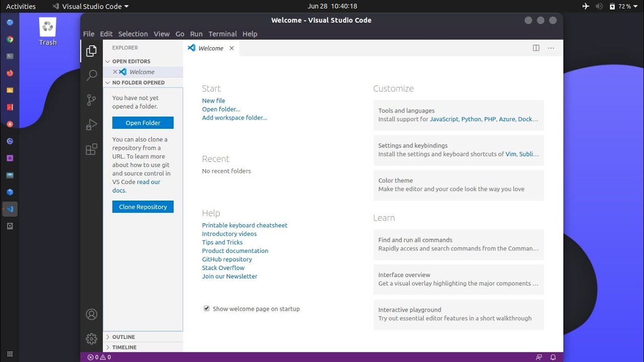Click the Visual Studio Code dock icon
The width and height of the screenshot is (644, 362).
(x=10, y=209)
